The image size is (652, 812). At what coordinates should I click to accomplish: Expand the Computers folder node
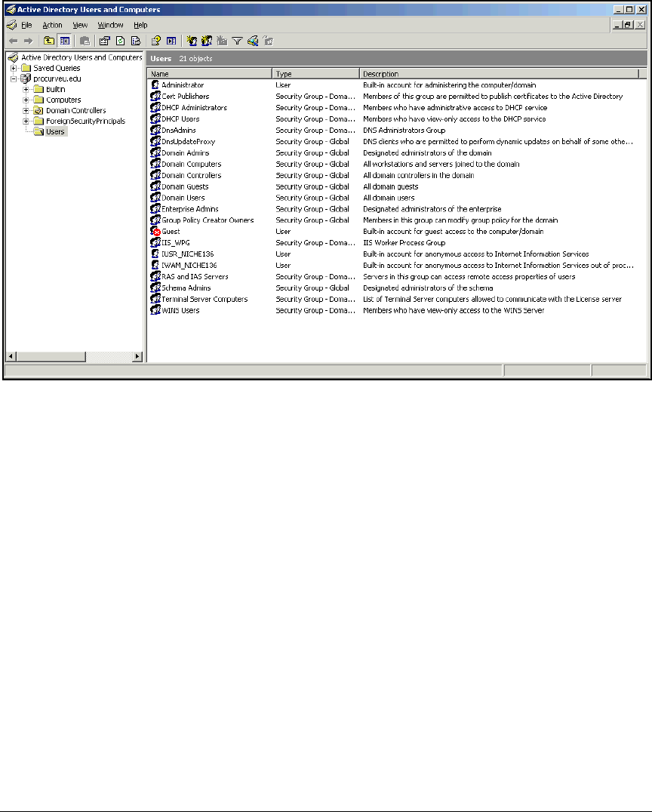[x=26, y=100]
